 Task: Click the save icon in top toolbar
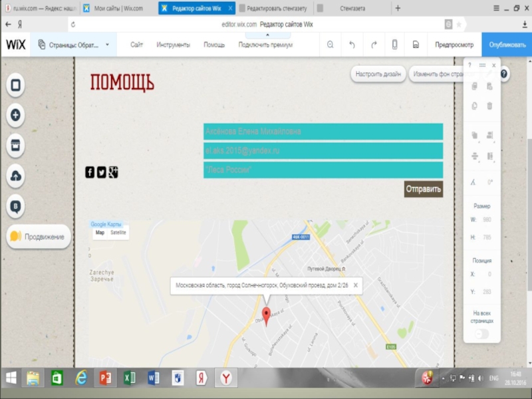[416, 45]
